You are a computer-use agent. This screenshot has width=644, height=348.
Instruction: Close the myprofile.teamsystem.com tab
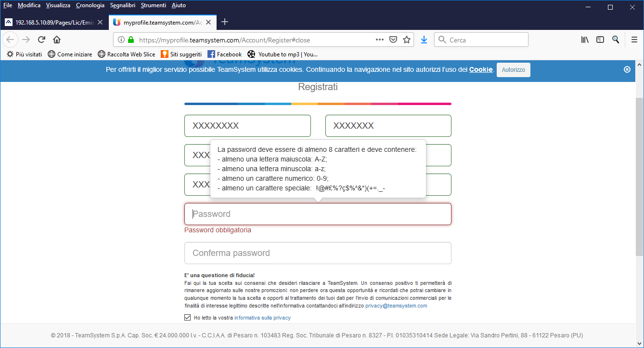(x=208, y=22)
